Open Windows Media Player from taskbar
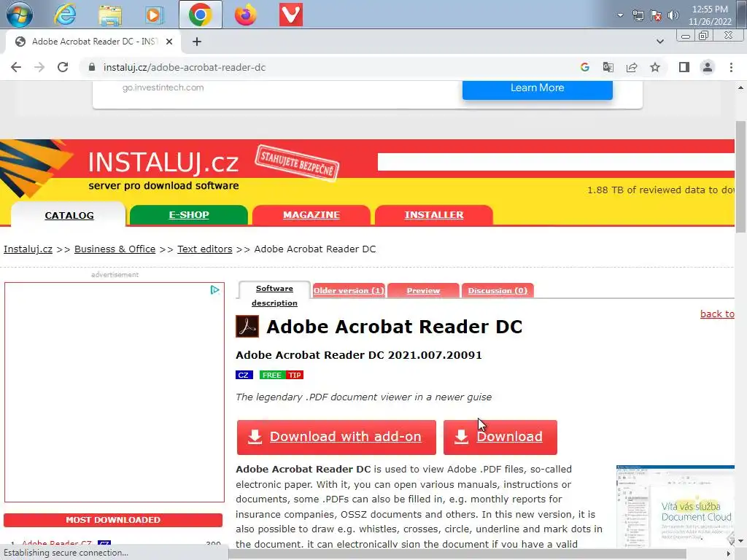Viewport: 747px width, 560px height. [154, 15]
